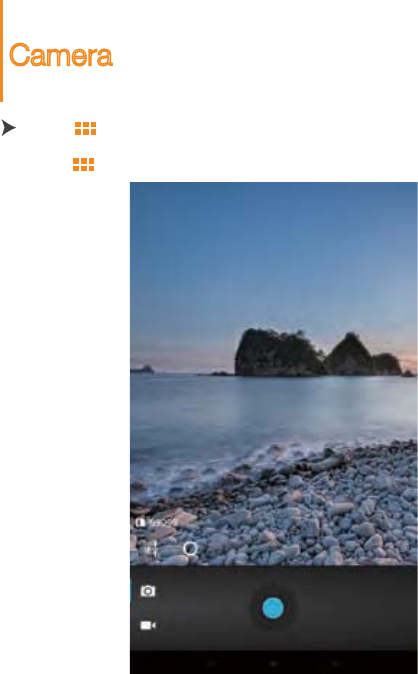Click the black arrow bullet marker
418x674 pixels.
(x=9, y=128)
